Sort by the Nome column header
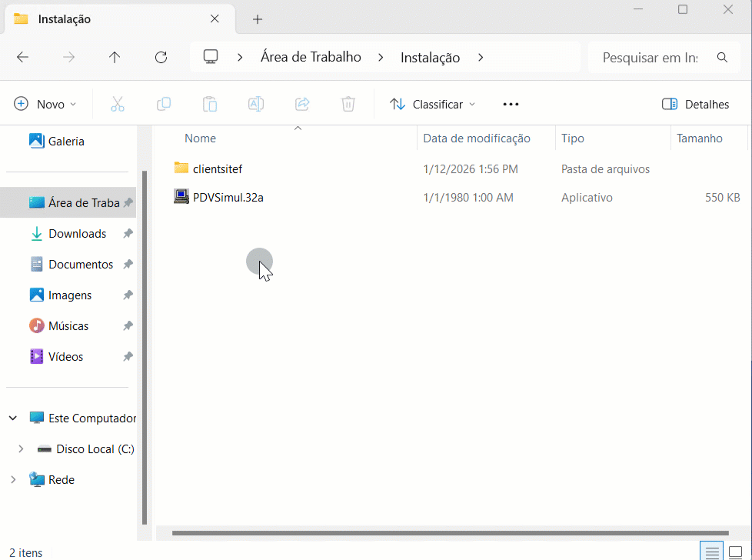The image size is (752, 560). coord(201,138)
